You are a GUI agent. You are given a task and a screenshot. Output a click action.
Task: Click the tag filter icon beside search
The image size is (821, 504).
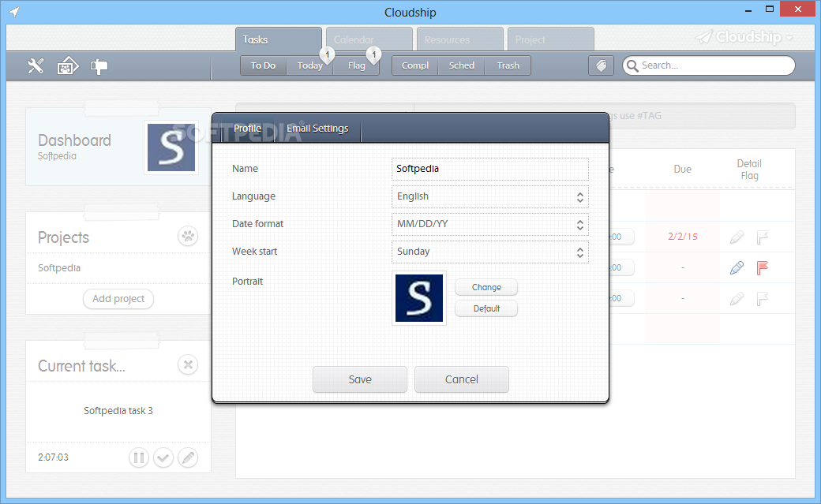[x=601, y=65]
